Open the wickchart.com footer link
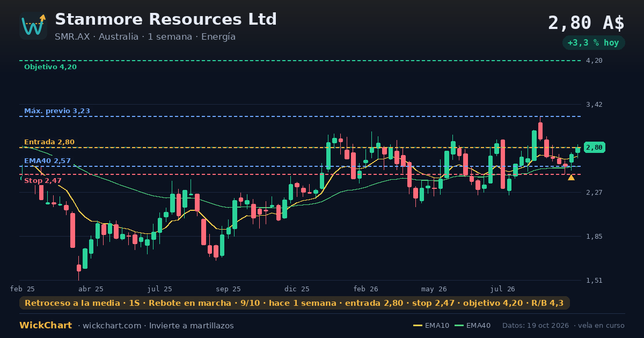644x338 pixels. tap(113, 326)
